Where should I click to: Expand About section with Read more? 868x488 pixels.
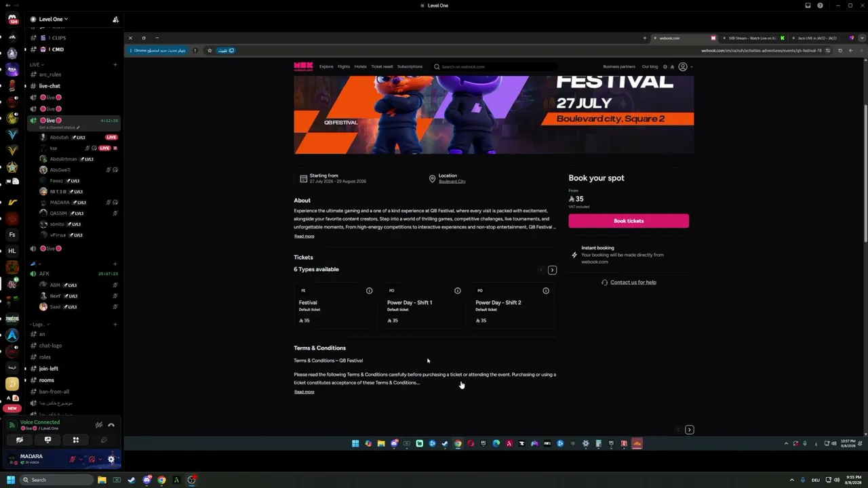coord(304,236)
